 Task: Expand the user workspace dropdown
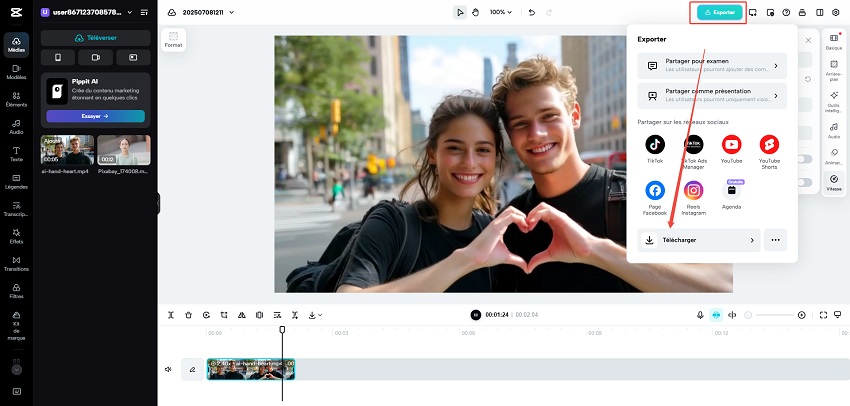(x=130, y=12)
